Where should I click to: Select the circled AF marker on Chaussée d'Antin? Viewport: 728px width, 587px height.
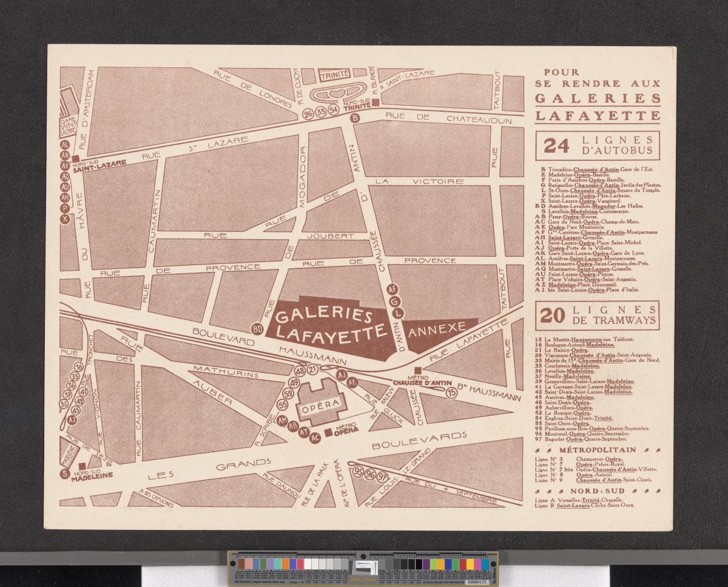pyautogui.click(x=392, y=290)
